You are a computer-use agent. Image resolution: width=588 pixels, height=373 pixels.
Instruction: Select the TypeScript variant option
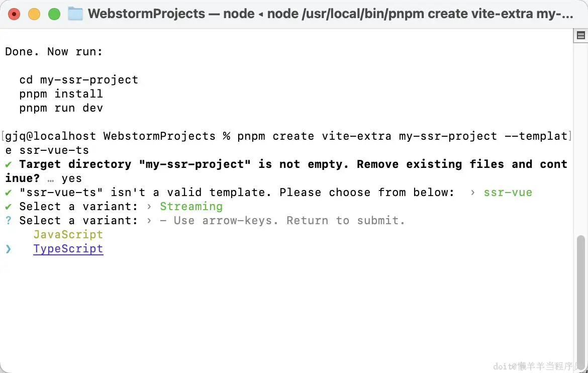point(68,249)
